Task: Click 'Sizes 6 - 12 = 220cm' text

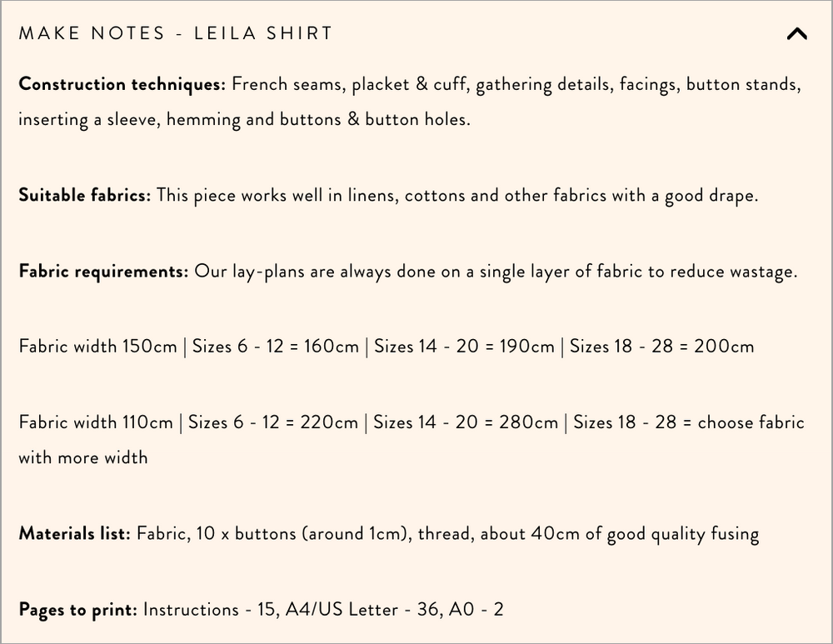Action: tap(272, 422)
